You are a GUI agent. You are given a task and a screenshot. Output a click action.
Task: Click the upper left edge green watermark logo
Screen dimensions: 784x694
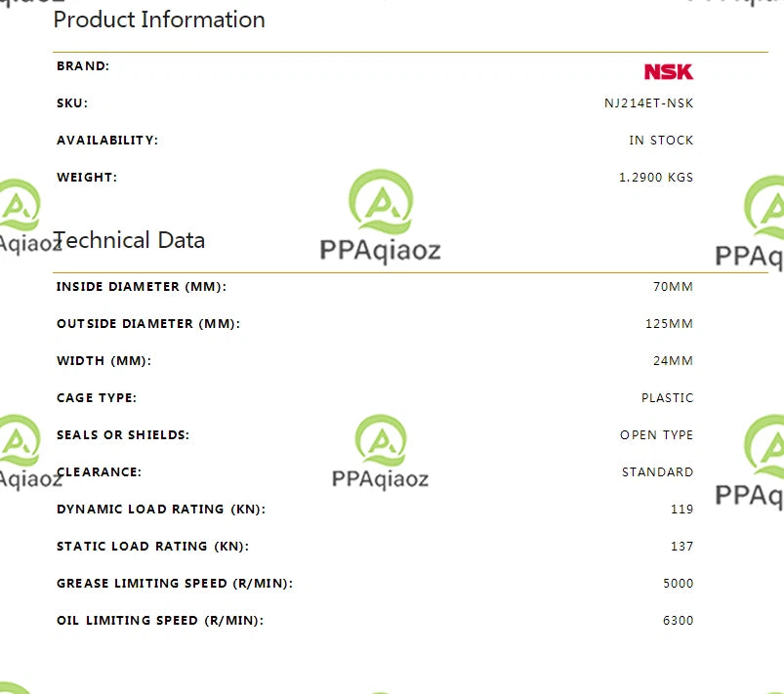click(x=20, y=206)
